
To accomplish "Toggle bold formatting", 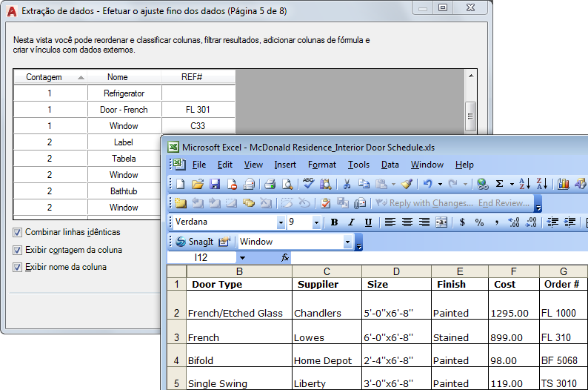I will (x=334, y=222).
